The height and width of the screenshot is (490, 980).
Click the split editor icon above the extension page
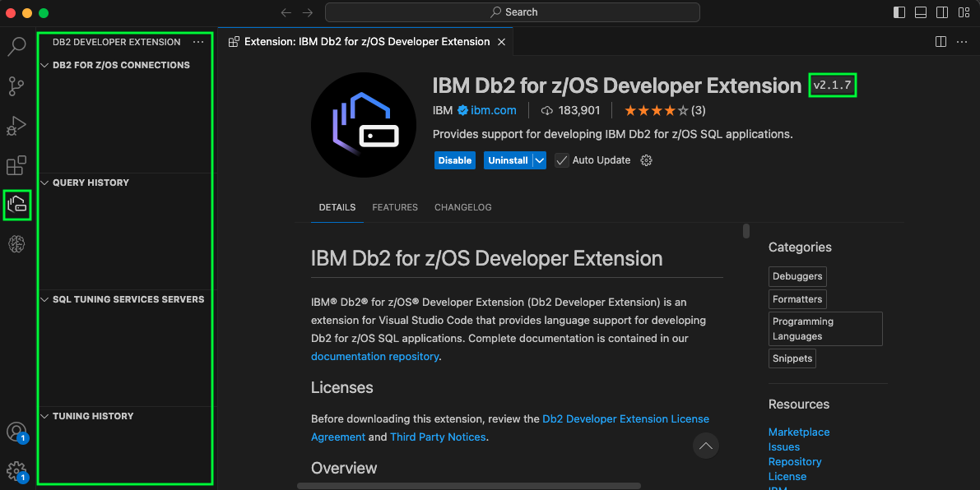pyautogui.click(x=941, y=41)
